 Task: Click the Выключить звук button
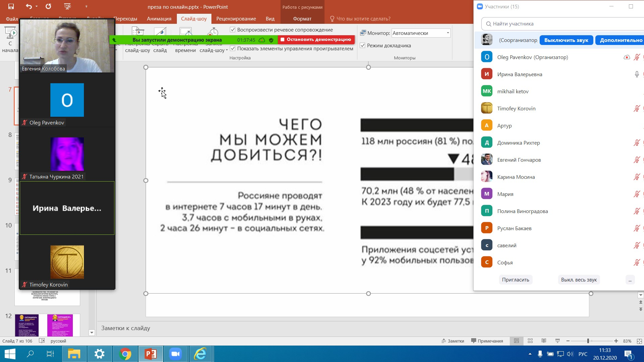(566, 40)
